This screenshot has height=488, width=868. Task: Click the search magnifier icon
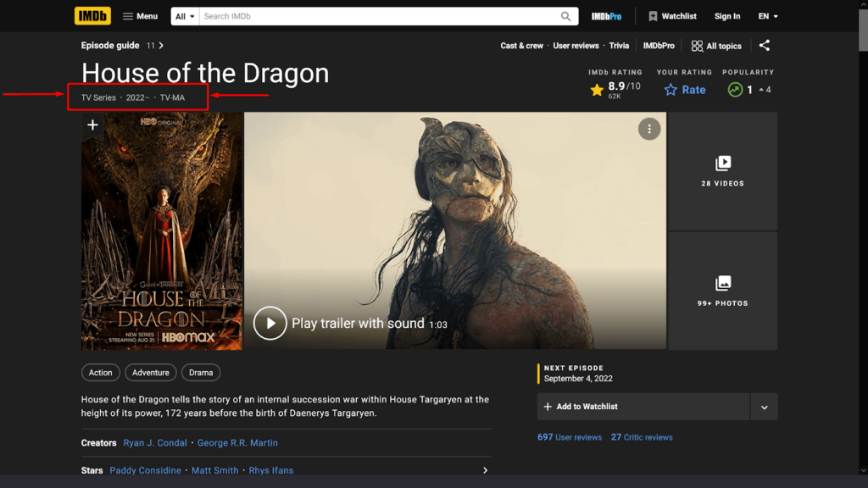tap(566, 15)
